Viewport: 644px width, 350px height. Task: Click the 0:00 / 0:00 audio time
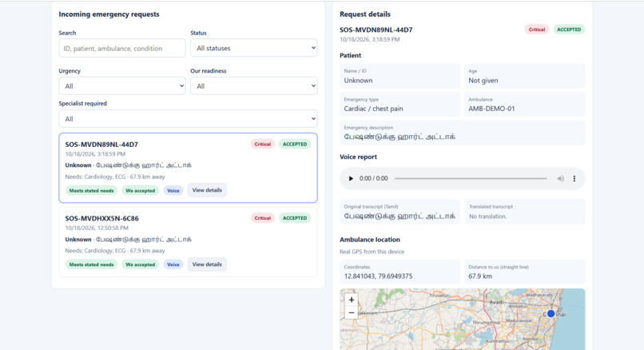pyautogui.click(x=373, y=179)
